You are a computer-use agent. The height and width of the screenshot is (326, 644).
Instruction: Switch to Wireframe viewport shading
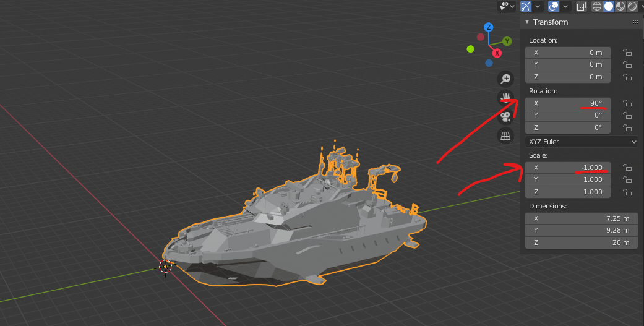(597, 6)
